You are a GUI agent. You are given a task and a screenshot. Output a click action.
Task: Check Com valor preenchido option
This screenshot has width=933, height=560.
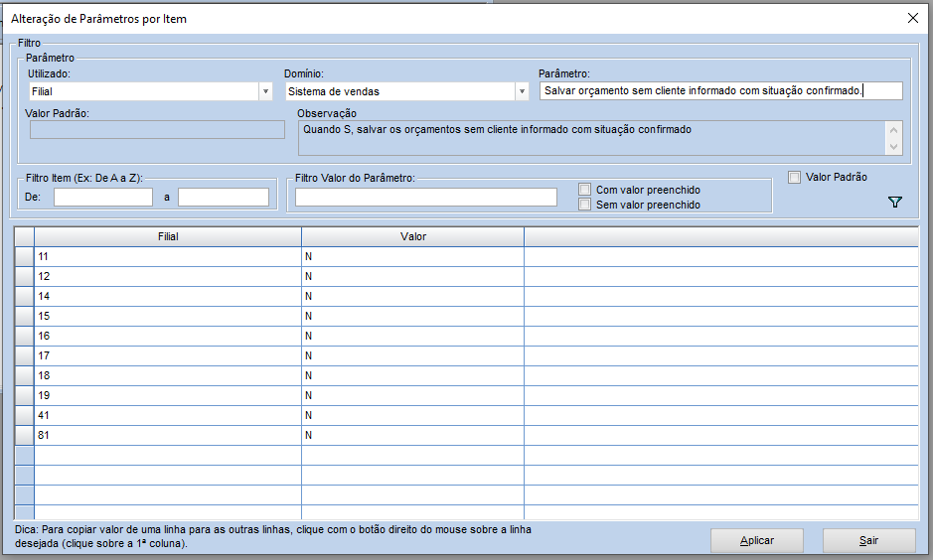pos(585,190)
